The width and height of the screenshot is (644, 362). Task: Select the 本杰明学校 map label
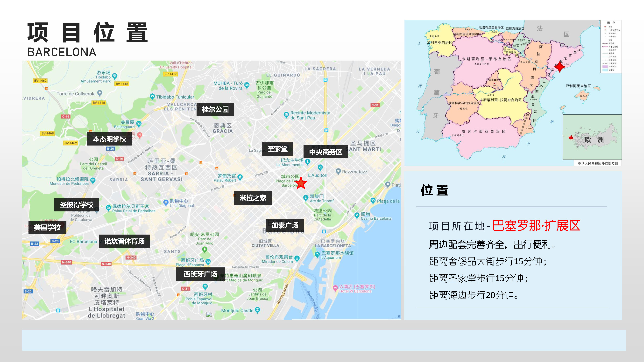tap(109, 139)
